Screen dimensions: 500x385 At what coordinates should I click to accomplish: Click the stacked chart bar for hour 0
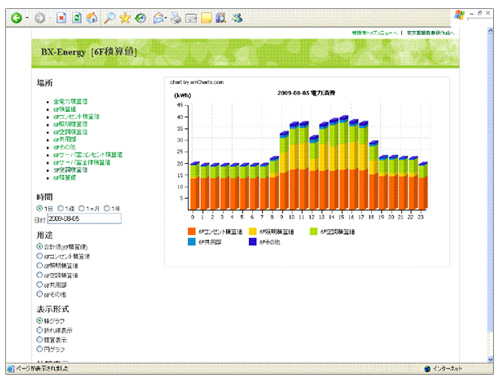(x=195, y=185)
